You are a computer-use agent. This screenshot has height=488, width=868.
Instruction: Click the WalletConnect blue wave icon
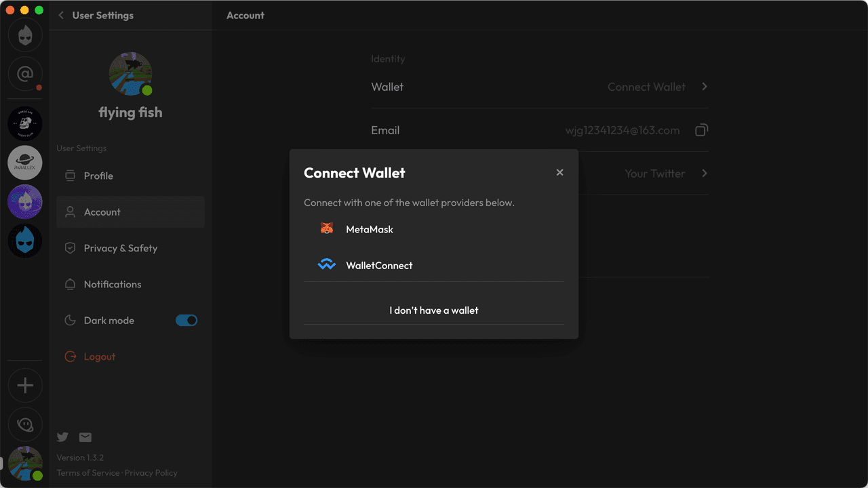(327, 265)
